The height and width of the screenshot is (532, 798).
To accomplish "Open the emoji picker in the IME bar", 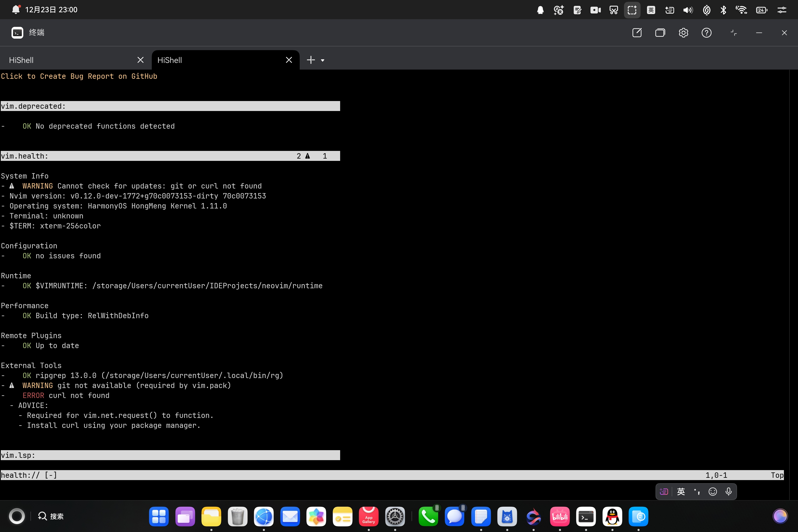I will (x=713, y=492).
